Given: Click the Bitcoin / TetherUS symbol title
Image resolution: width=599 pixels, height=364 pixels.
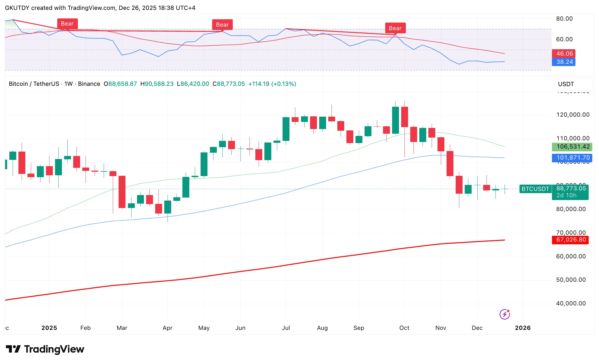Looking at the screenshot, I should (34, 84).
